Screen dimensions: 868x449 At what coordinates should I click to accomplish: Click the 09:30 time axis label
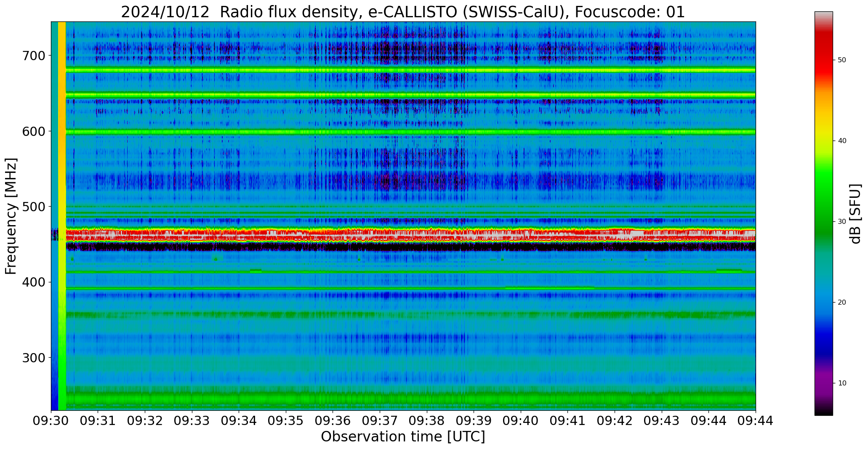point(51,421)
